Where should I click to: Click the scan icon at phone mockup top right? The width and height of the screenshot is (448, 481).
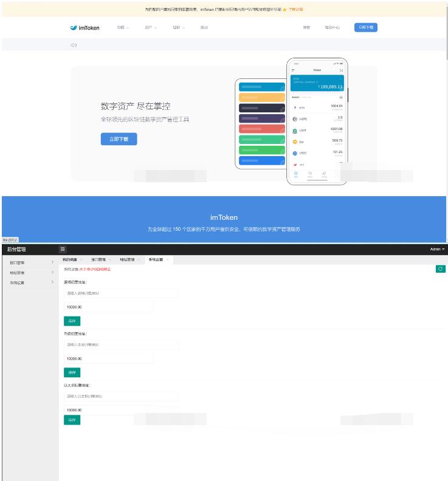[341, 70]
